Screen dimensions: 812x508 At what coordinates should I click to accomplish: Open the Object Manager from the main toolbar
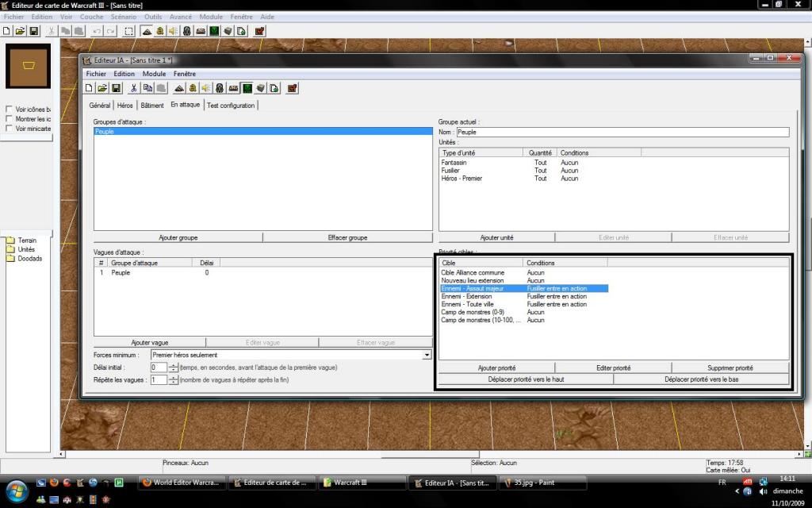(x=228, y=31)
